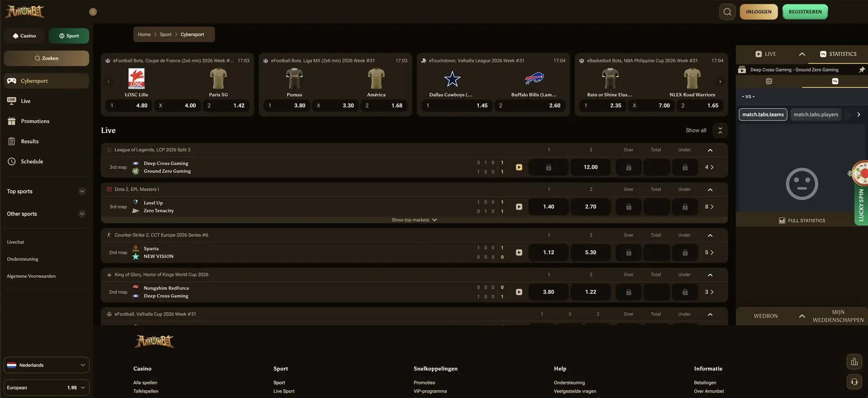Open Mijn Weddenschappen tab
The width and height of the screenshot is (868, 398).
[x=838, y=316]
